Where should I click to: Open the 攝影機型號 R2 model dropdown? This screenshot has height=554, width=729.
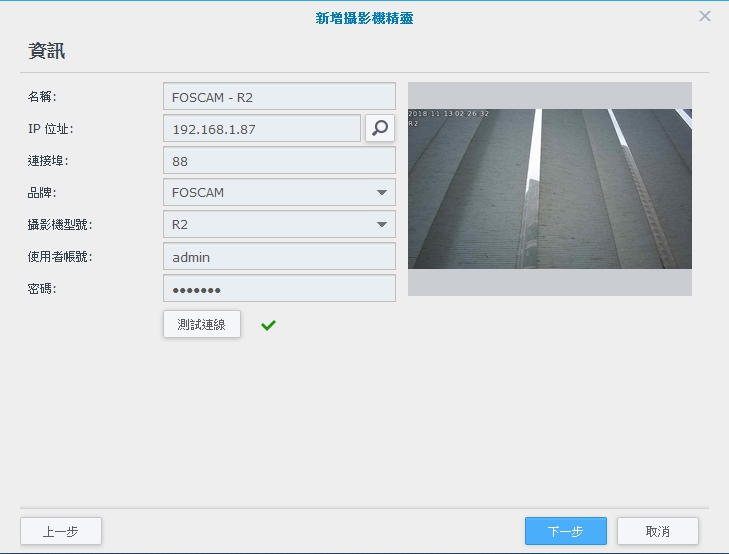(x=279, y=224)
